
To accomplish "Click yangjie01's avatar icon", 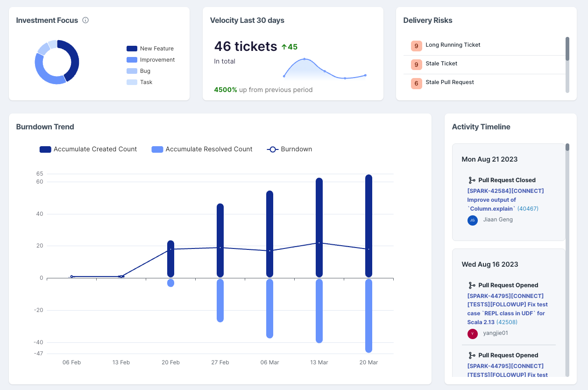I will coord(472,333).
